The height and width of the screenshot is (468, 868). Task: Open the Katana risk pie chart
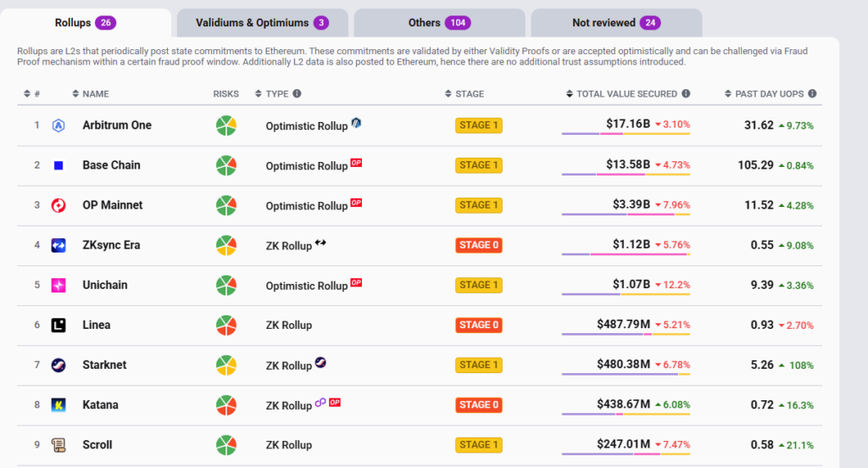pyautogui.click(x=225, y=405)
